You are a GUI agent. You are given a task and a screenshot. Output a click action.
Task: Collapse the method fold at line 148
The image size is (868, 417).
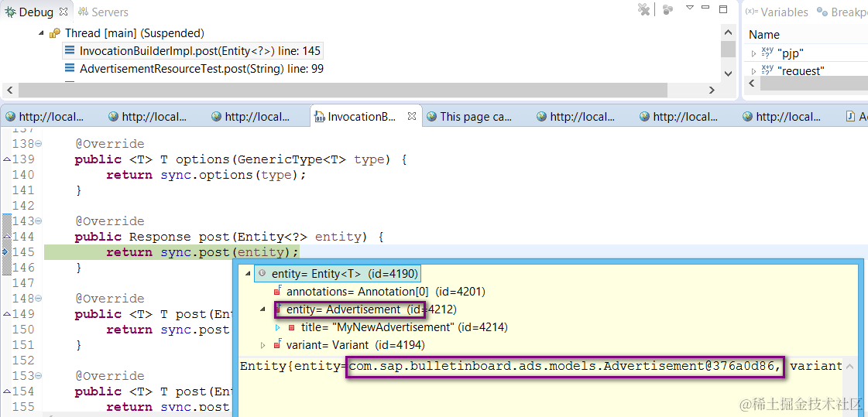[x=39, y=299]
